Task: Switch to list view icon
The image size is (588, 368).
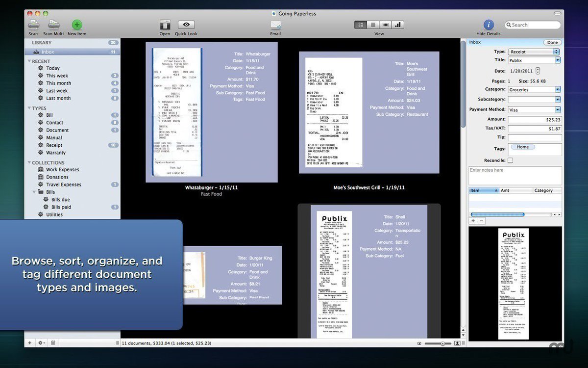Action: click(373, 25)
